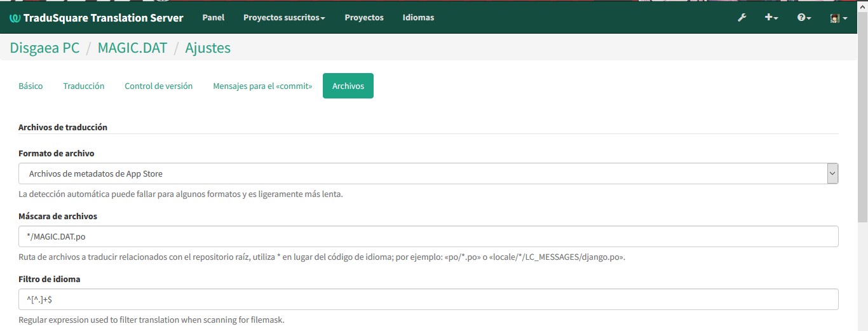The width and height of the screenshot is (868, 331).
Task: Switch to Mensajes para el «commit» tab
Action: click(262, 86)
